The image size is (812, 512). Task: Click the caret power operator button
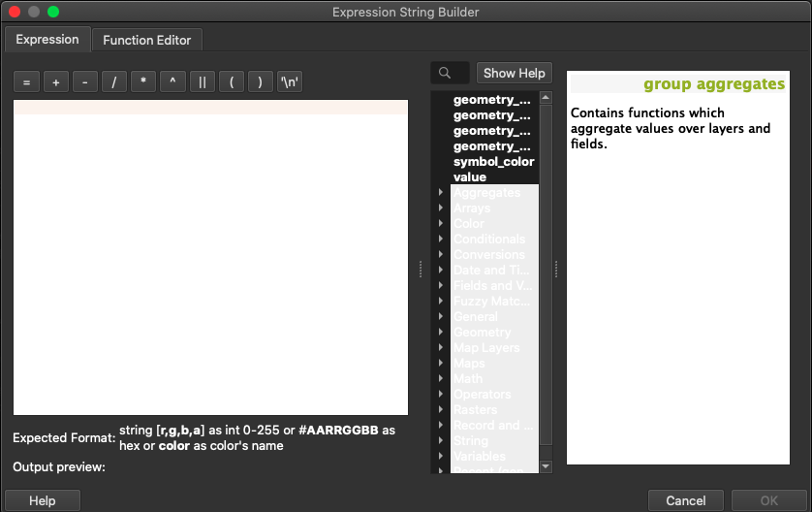pyautogui.click(x=172, y=82)
